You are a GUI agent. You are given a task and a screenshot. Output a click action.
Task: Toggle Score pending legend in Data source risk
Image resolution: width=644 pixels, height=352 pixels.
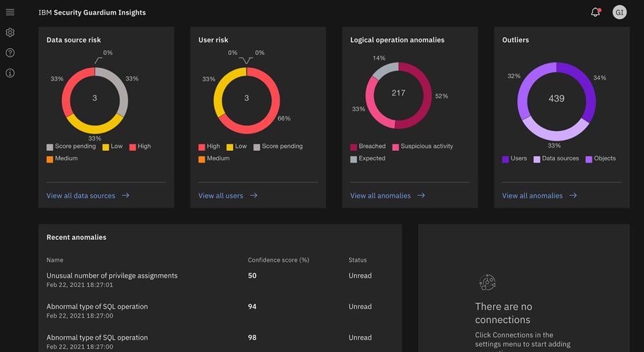pos(50,146)
